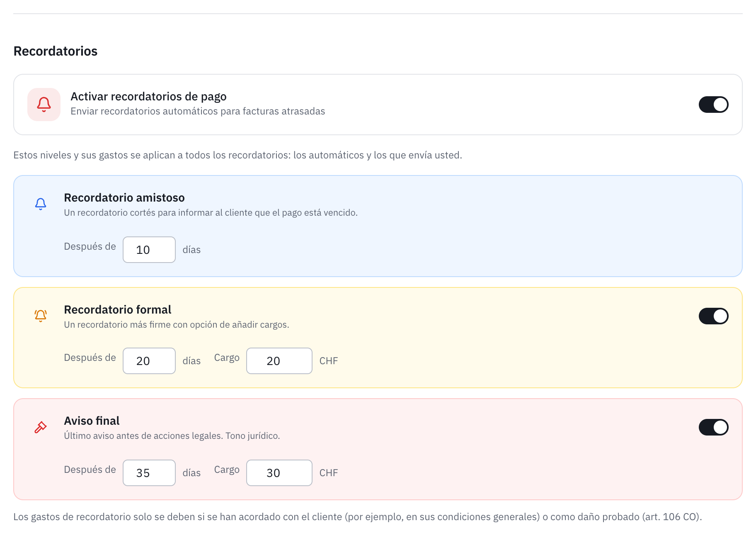Click the CHF label in Recordatorio formal
The height and width of the screenshot is (550, 756).
(x=329, y=361)
